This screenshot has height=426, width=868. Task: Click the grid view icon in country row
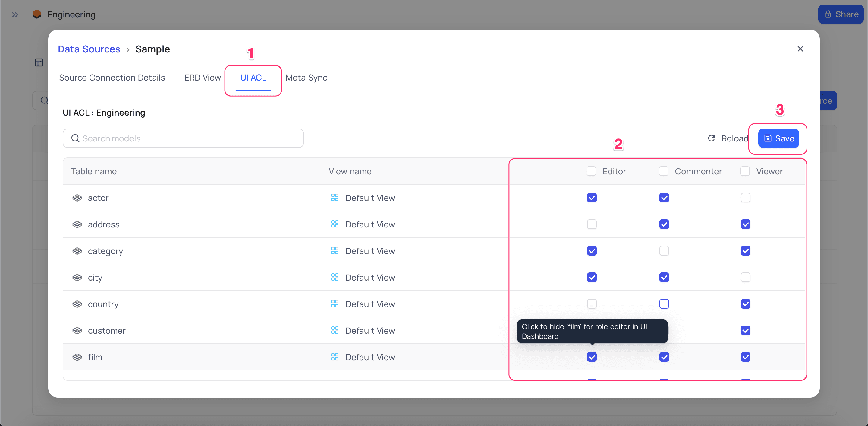(335, 304)
